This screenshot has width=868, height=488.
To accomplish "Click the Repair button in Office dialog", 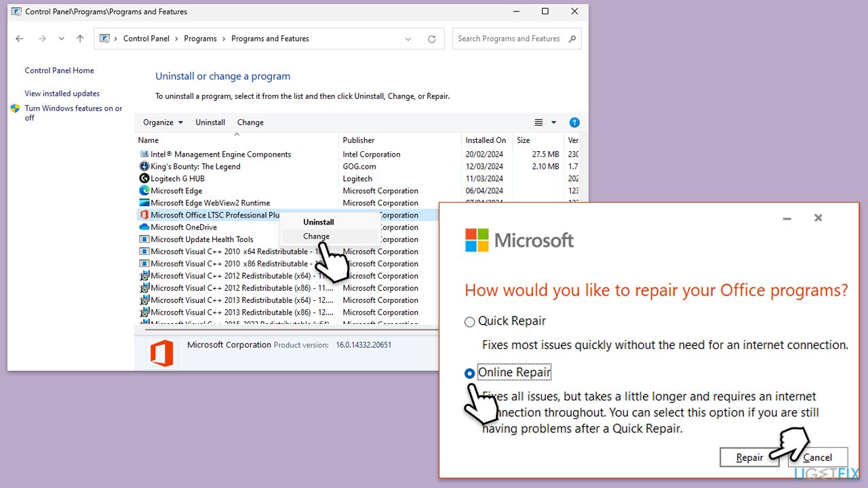I will tap(750, 457).
